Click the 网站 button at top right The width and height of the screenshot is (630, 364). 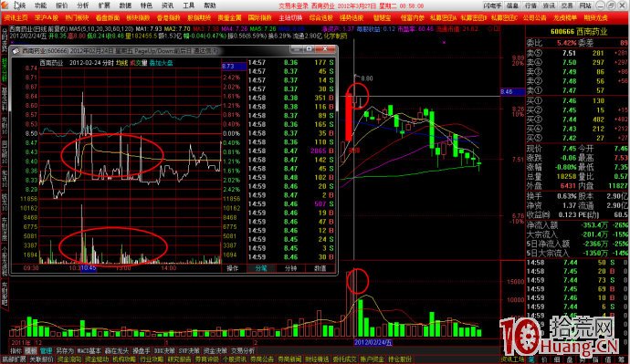click(x=585, y=5)
